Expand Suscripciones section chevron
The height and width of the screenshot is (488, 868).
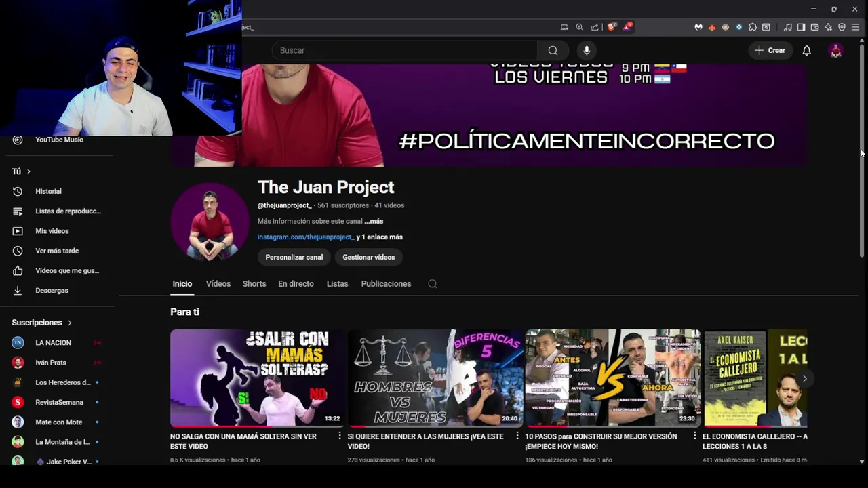click(69, 323)
